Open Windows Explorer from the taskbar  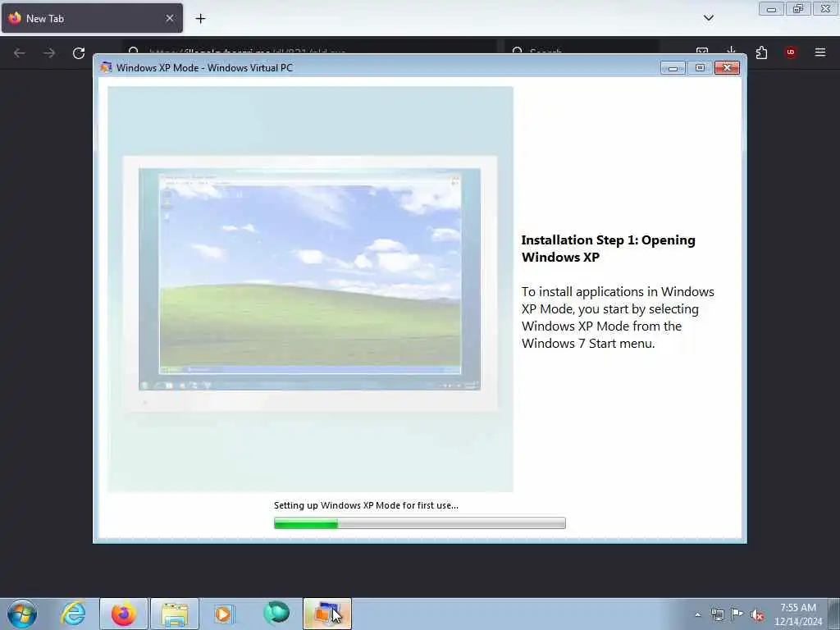tap(175, 614)
